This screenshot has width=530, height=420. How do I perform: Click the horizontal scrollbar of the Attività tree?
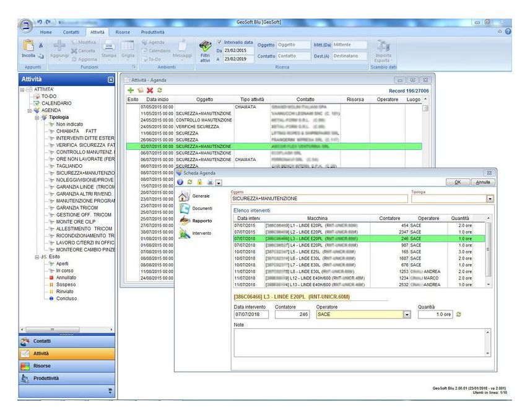coord(67,330)
